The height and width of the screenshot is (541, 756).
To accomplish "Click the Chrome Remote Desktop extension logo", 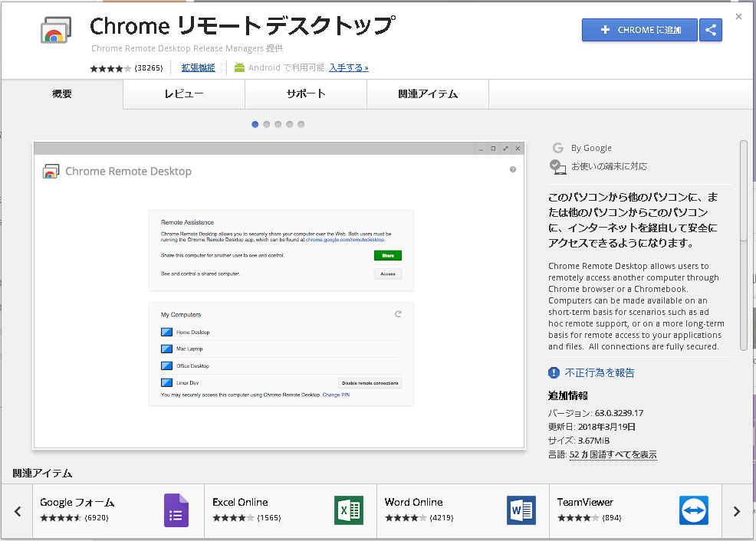I will coord(56,30).
